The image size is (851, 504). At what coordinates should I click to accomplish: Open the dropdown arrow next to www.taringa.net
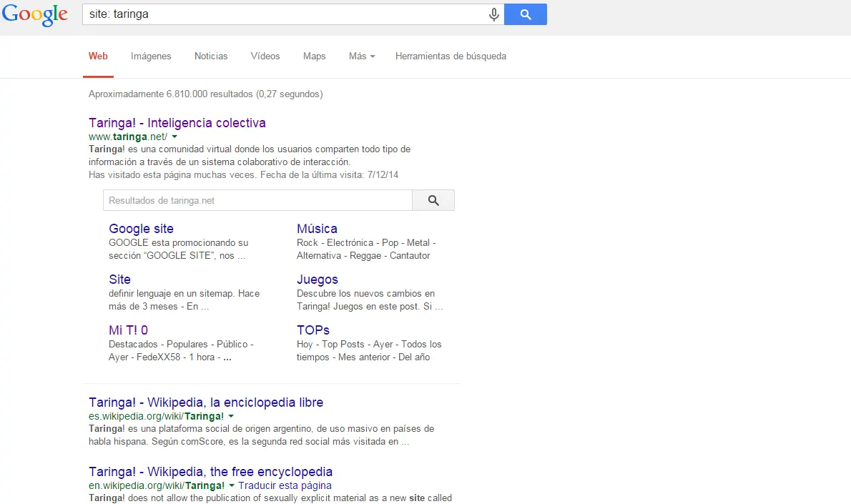174,137
